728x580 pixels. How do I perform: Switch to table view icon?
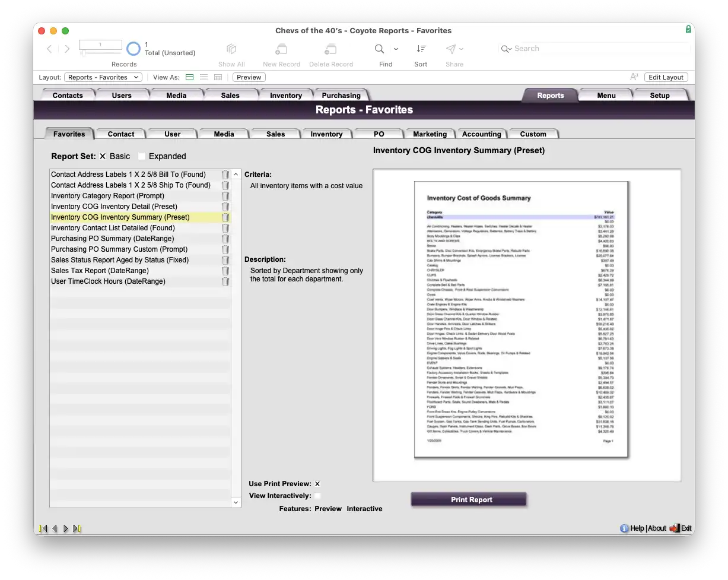(x=218, y=77)
